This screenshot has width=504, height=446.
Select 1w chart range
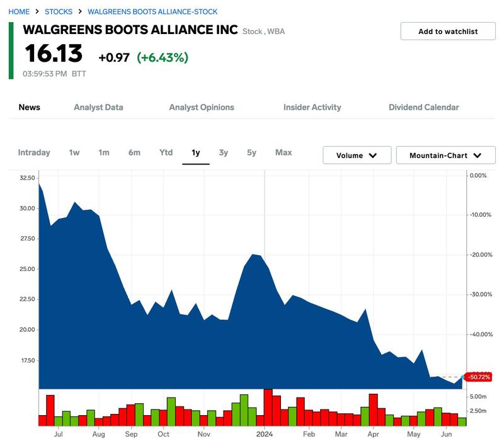point(74,152)
